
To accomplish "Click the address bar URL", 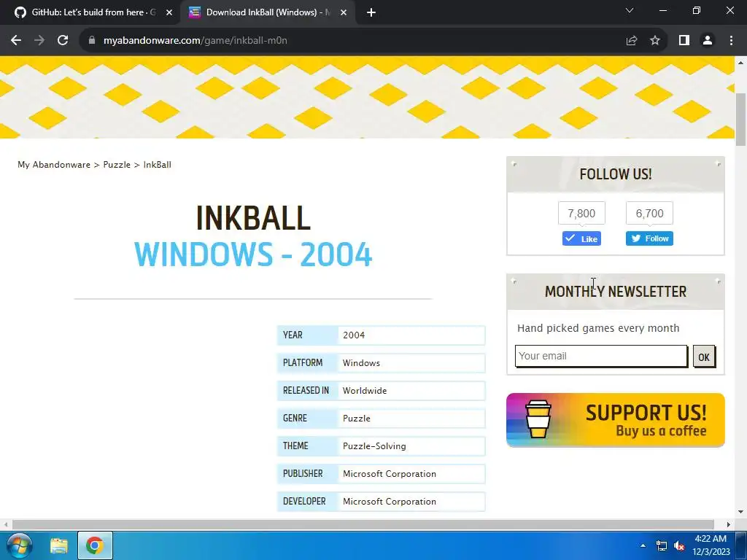I will (x=196, y=41).
